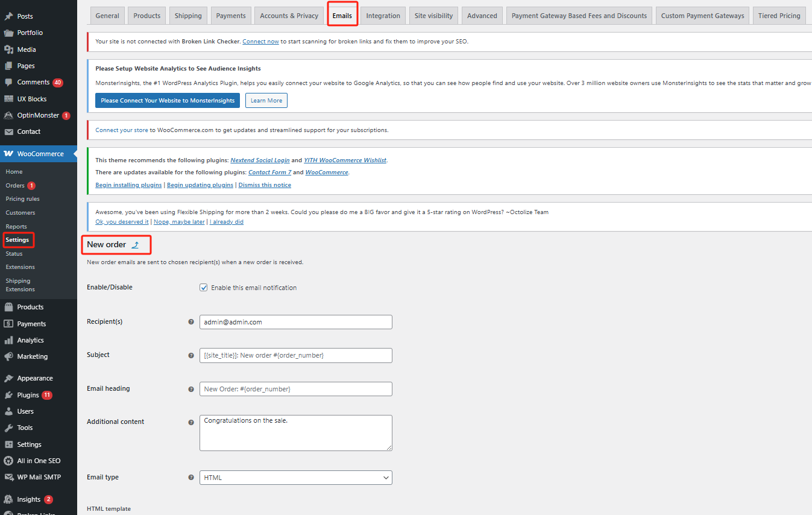Click the Users person icon
Viewport: 812px width, 515px height.
[8, 411]
